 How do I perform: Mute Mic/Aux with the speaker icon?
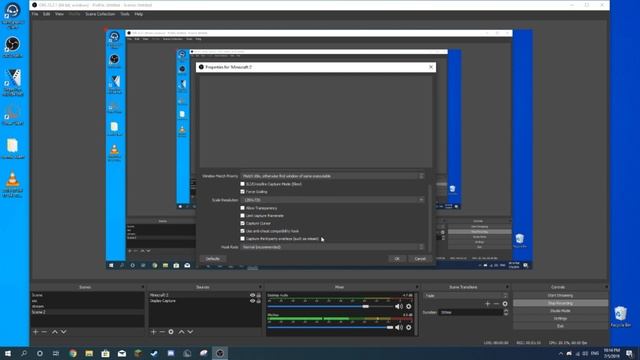pyautogui.click(x=399, y=327)
